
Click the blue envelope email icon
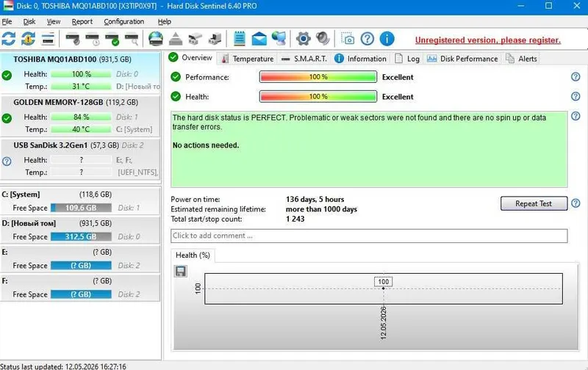pos(259,39)
